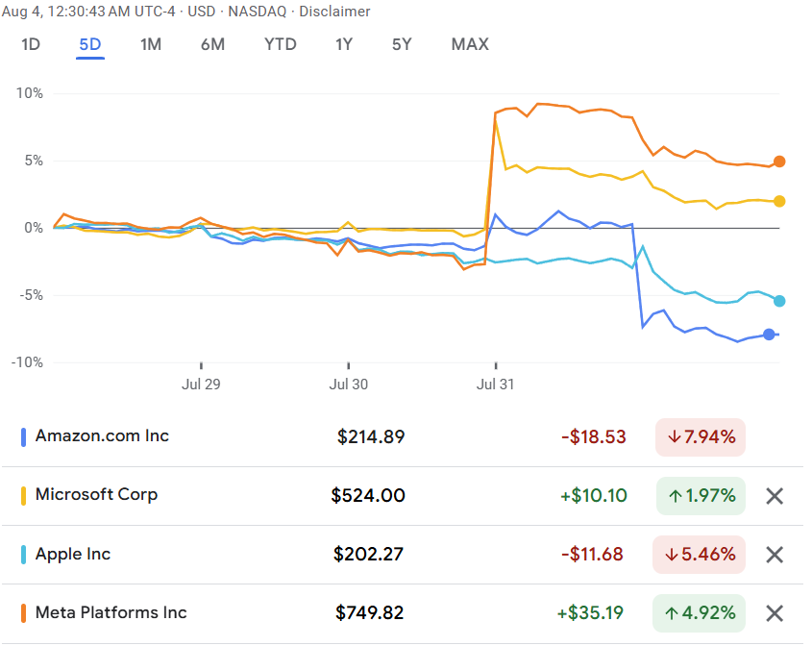This screenshot has width=812, height=646.
Task: Remove Apple Inc from the comparison
Action: pyautogui.click(x=775, y=555)
